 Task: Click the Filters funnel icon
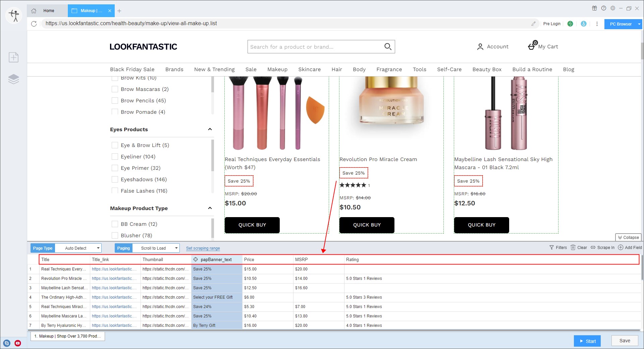(551, 247)
